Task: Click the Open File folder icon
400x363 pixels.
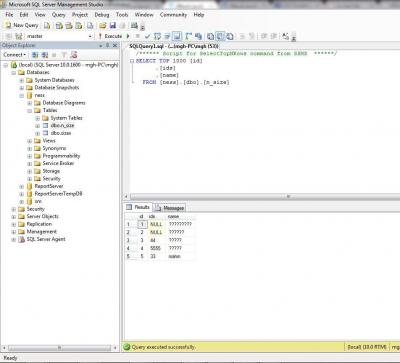Action: click(103, 25)
